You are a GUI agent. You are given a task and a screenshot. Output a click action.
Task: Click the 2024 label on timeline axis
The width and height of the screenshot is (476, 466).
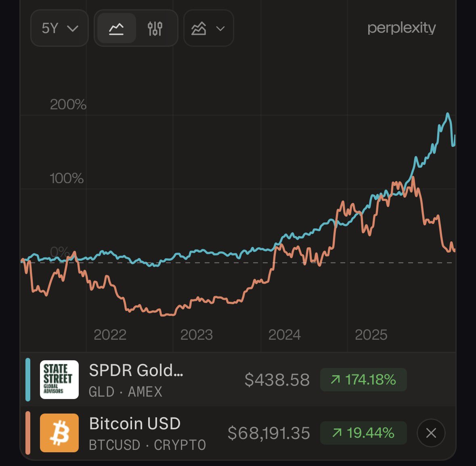click(284, 335)
